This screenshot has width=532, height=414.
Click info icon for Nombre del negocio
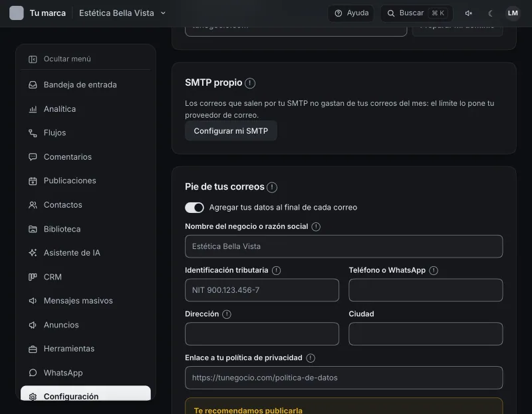pos(316,227)
